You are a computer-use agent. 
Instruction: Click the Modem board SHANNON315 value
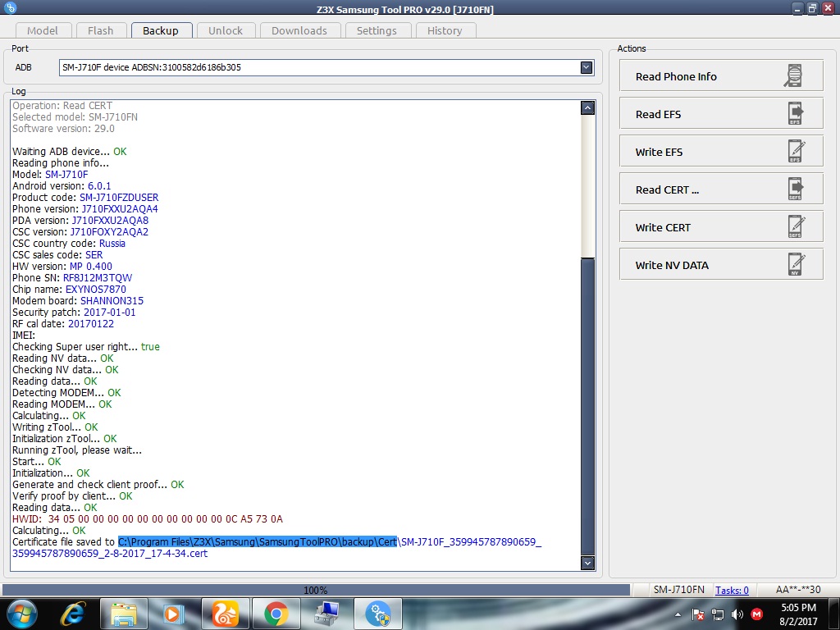112,300
